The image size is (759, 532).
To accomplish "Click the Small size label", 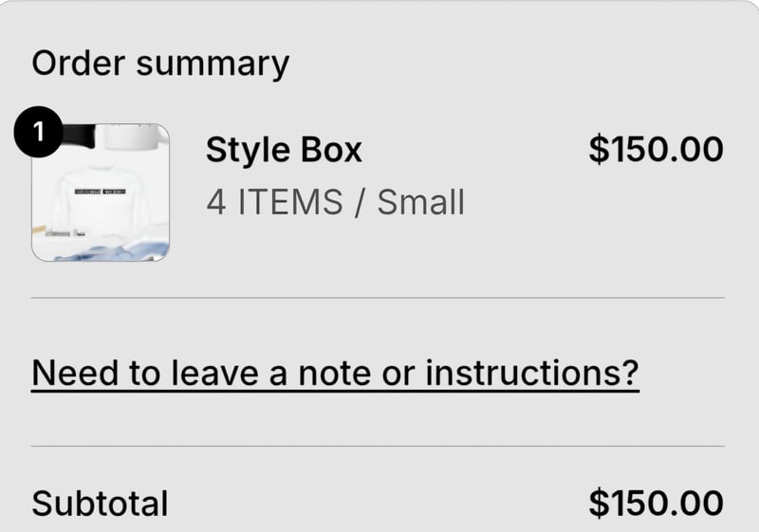I will point(421,201).
